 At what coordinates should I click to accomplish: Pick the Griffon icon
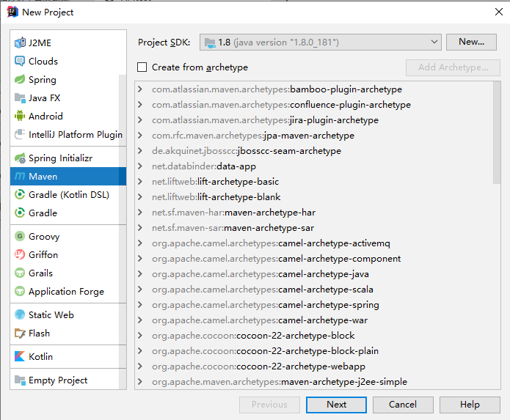click(20, 254)
